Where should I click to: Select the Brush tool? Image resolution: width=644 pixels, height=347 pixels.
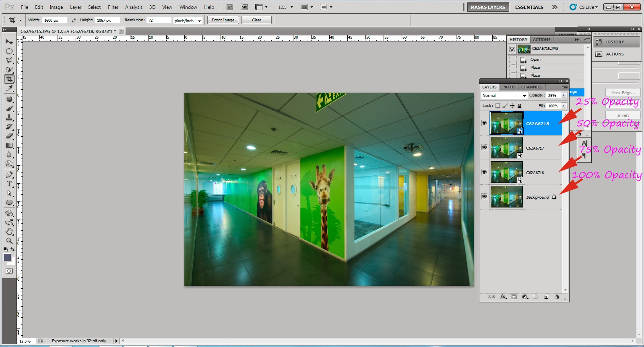tap(9, 108)
